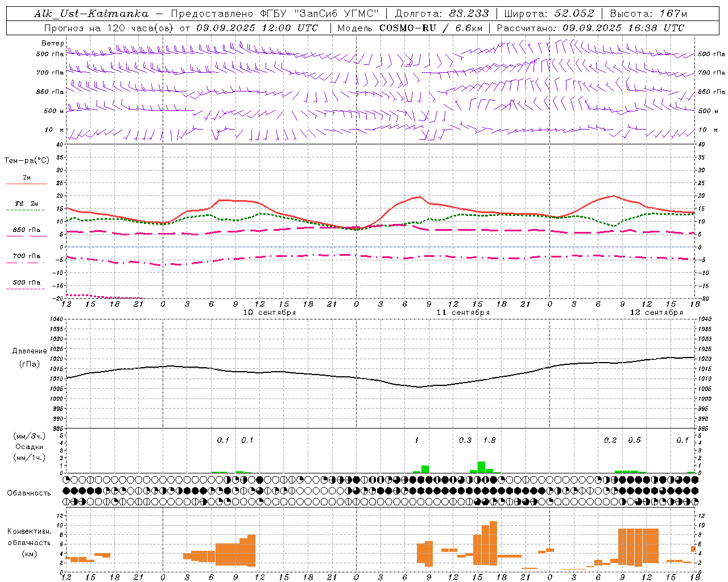This screenshot has width=728, height=582.
Task: Click the tallest orange convective cloud bar
Action: 493,542
